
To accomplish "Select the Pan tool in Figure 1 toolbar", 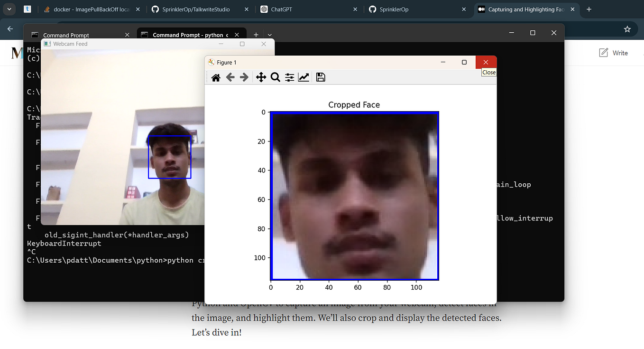I will (x=261, y=77).
